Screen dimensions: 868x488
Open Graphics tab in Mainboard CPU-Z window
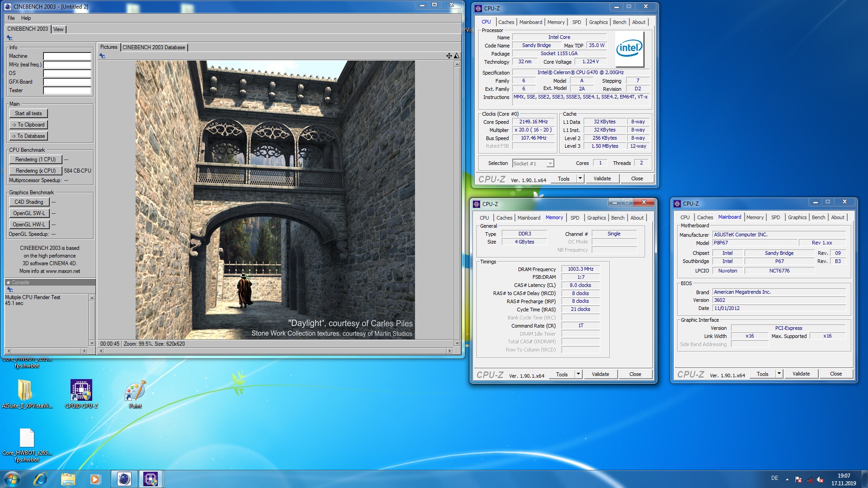point(797,217)
